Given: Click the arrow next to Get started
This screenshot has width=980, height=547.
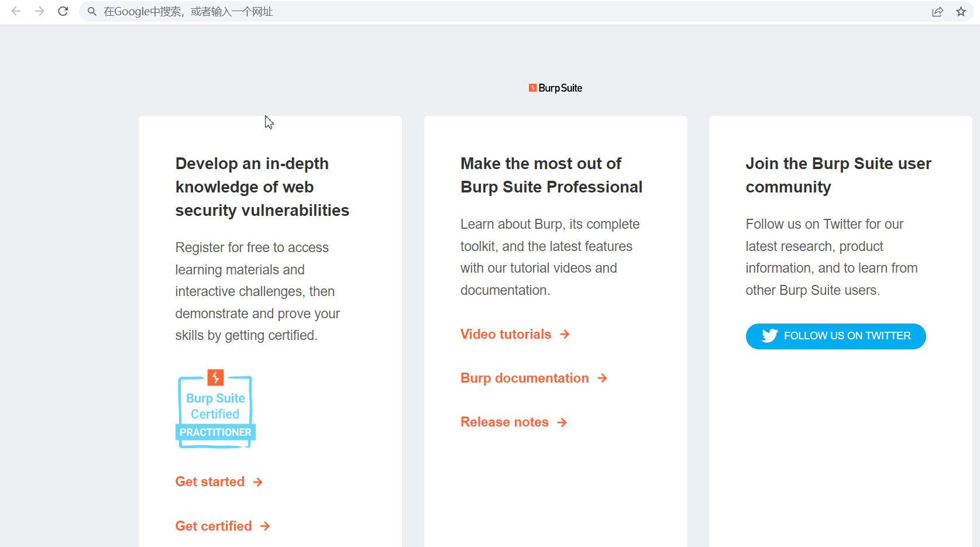Looking at the screenshot, I should pyautogui.click(x=258, y=482).
